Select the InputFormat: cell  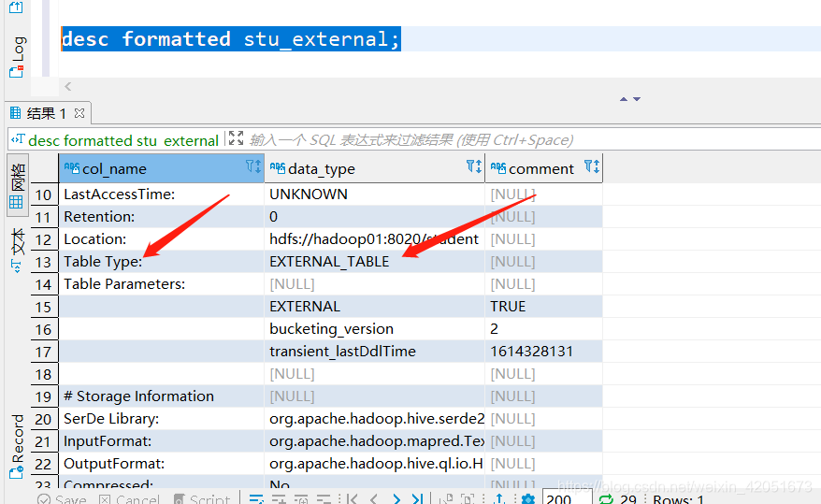[161, 441]
